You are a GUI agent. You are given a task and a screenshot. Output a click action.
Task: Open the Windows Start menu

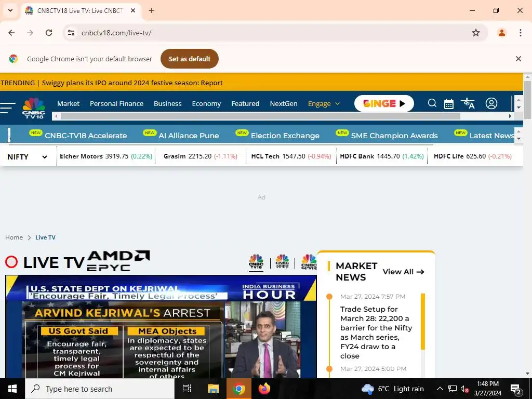(x=12, y=389)
